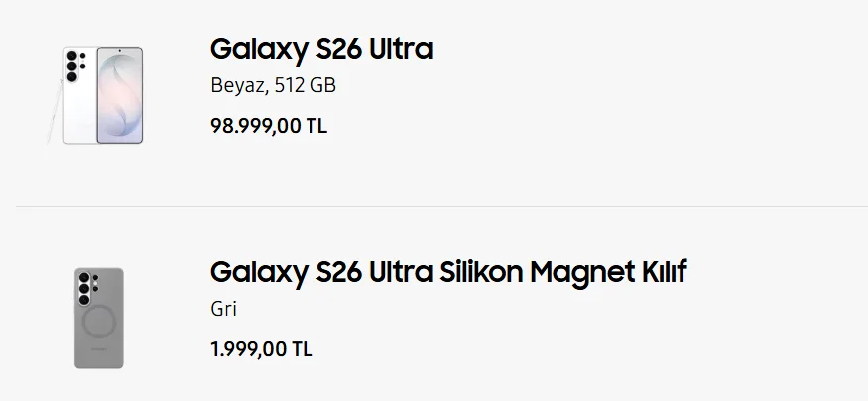Click the bottom edge of the gray case image

99,365
